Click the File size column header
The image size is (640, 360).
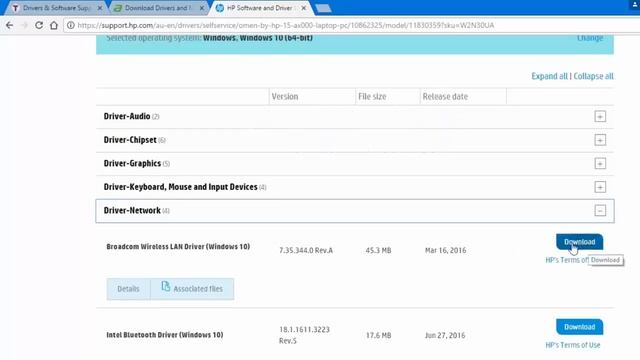click(x=372, y=97)
